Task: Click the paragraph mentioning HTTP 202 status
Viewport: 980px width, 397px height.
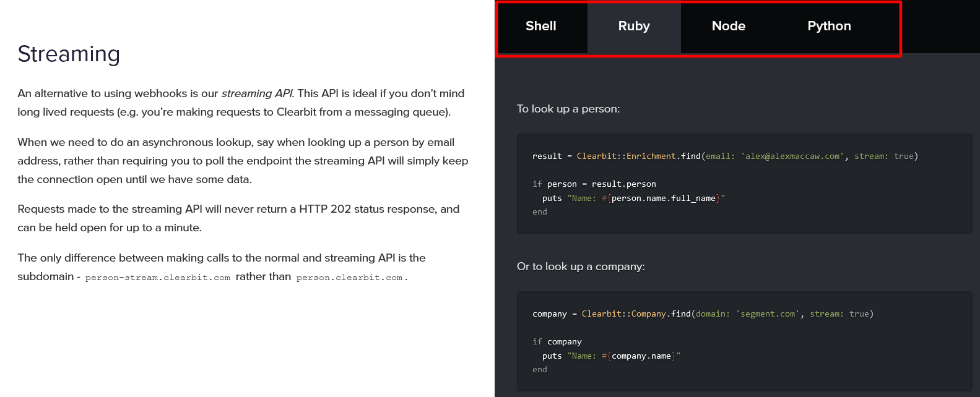Action: (x=238, y=218)
